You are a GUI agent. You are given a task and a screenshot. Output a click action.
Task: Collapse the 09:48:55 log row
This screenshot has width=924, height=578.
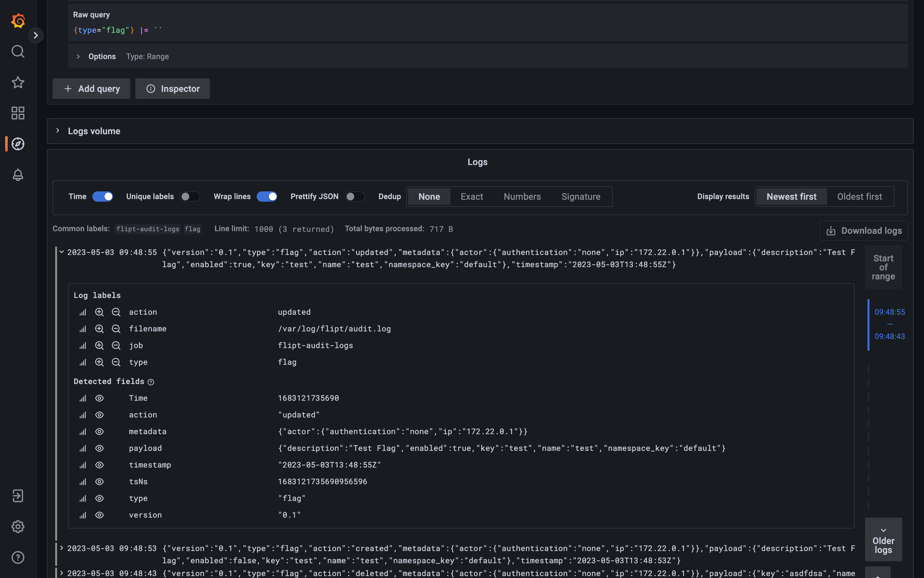pyautogui.click(x=62, y=252)
